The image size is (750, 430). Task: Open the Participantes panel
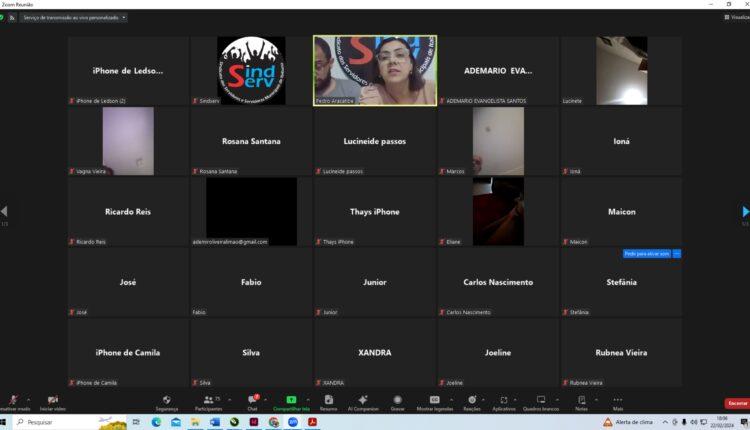(209, 402)
